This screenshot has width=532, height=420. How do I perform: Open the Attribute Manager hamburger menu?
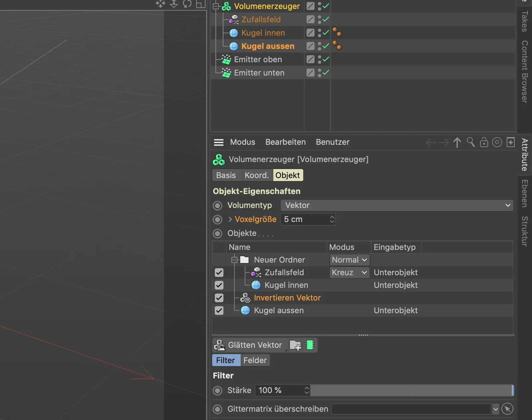click(219, 142)
